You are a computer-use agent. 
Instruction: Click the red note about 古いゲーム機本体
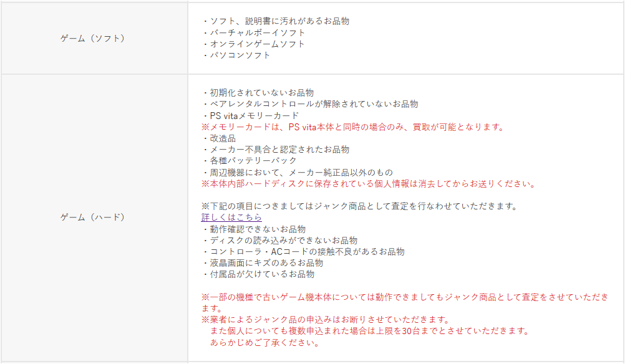[405, 303]
